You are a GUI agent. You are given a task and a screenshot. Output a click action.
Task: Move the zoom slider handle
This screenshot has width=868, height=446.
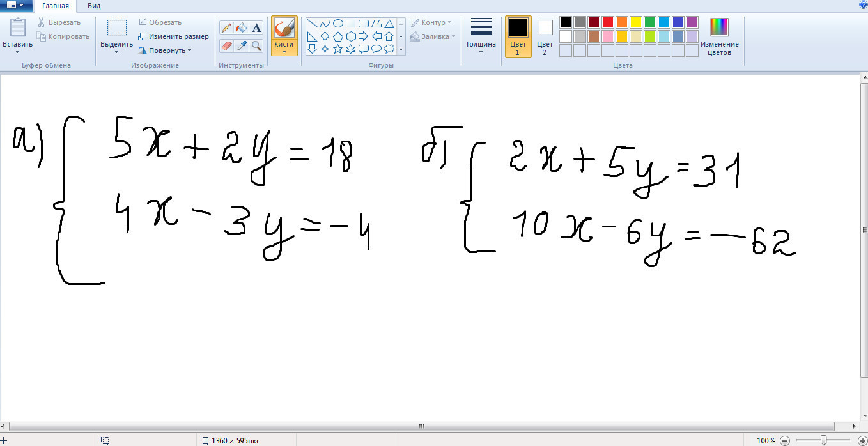823,440
